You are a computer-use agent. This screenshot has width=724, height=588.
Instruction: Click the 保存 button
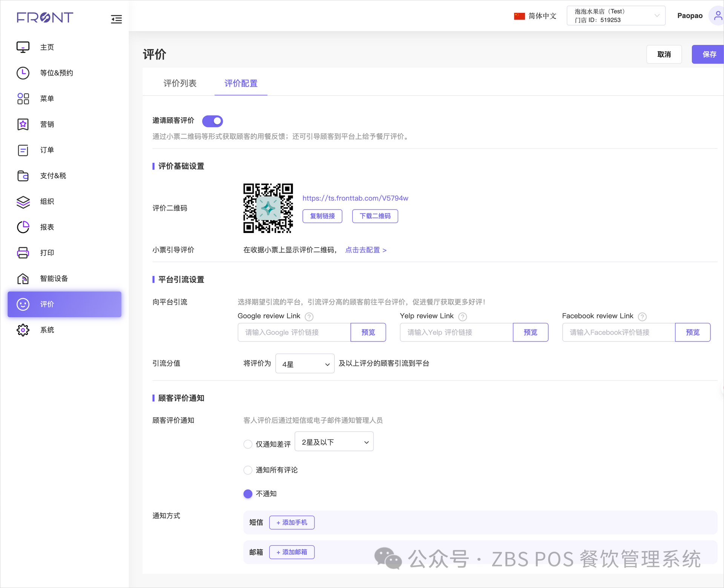point(709,54)
